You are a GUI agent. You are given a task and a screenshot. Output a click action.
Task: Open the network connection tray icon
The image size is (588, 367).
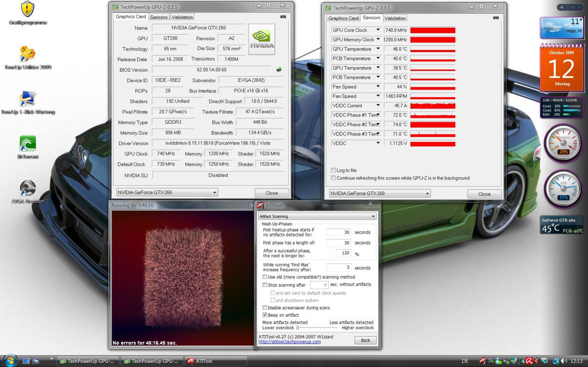pos(556,361)
